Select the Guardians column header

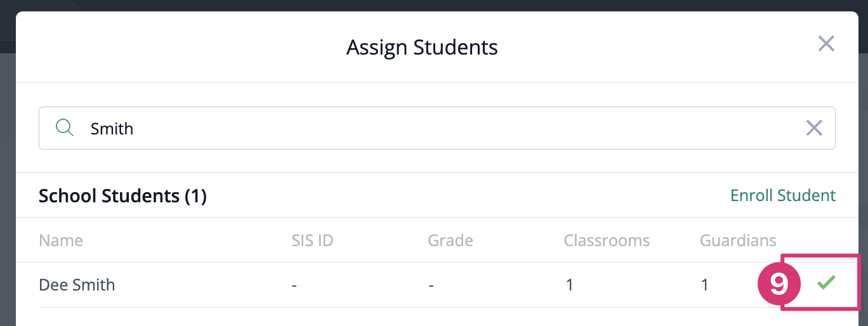coord(738,240)
